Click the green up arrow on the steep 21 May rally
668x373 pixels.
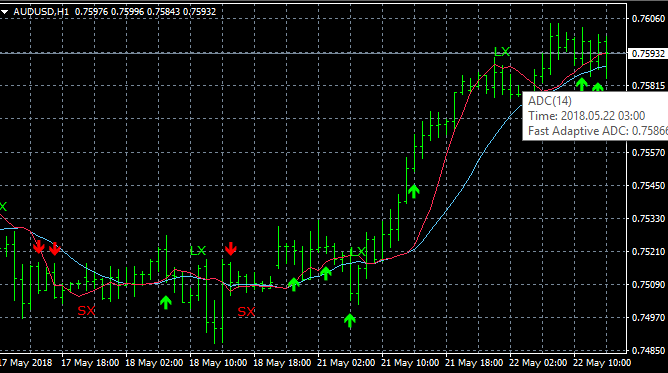(414, 191)
